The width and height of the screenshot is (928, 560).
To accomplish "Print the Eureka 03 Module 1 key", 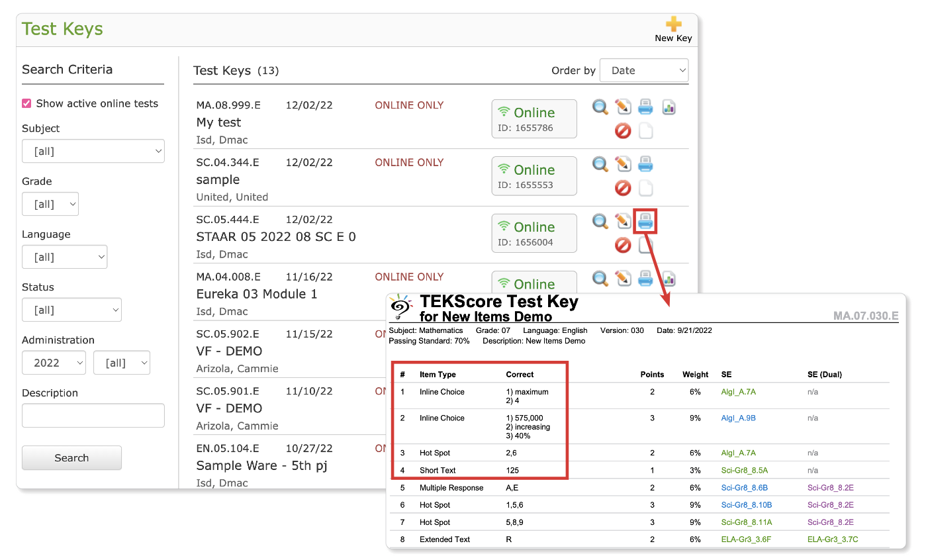I will [646, 278].
